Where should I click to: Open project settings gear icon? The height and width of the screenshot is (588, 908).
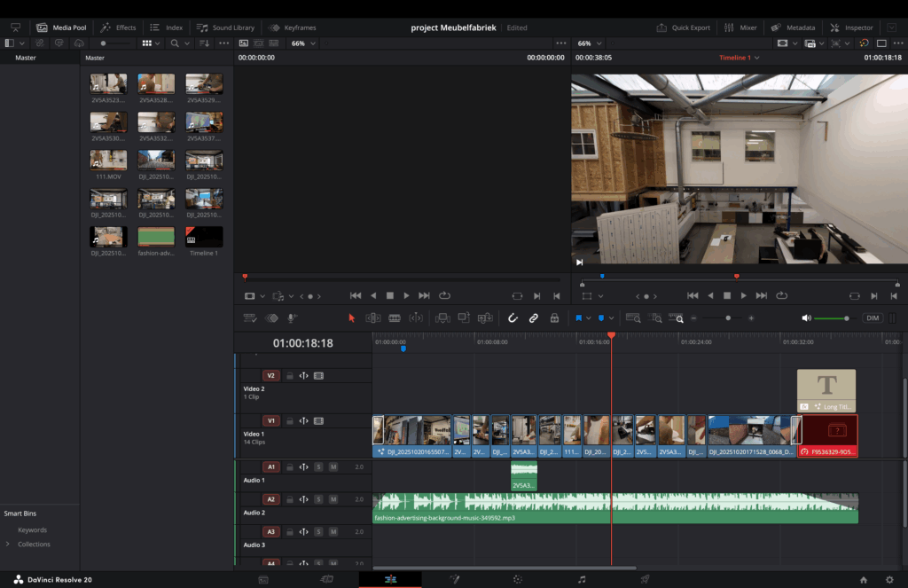point(889,580)
